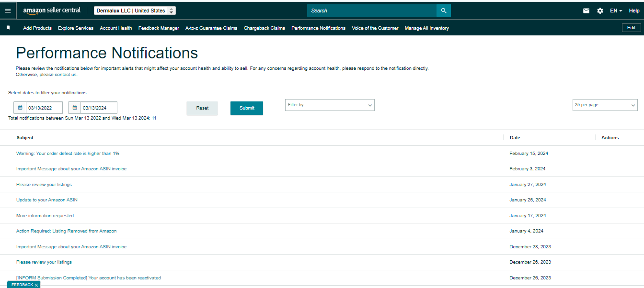Screen dimensions: 644x288
Task: Click the Edit button in navigation bar
Action: pyautogui.click(x=632, y=28)
